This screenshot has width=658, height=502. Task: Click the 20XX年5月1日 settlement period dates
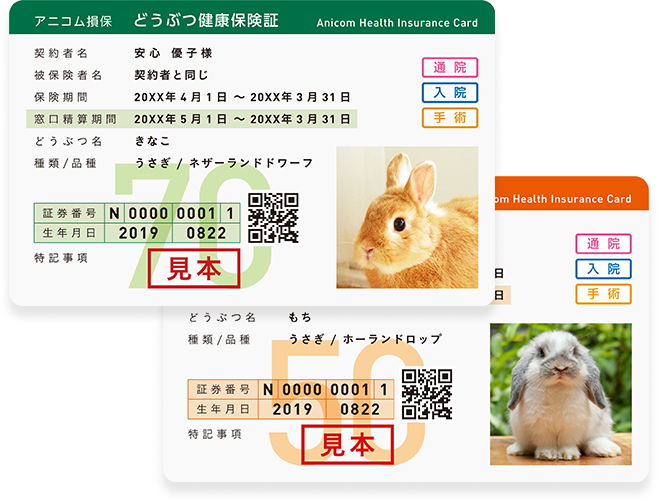pyautogui.click(x=242, y=119)
